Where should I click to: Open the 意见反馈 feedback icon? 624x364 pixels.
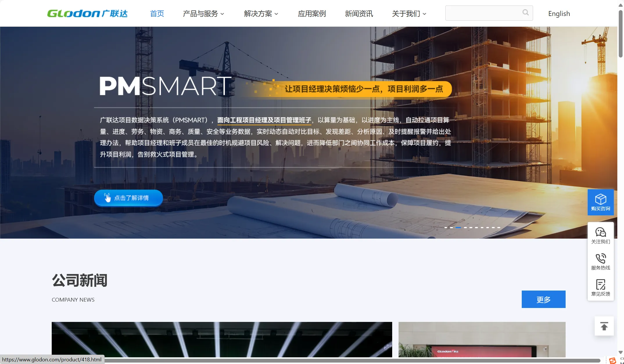[x=600, y=284]
